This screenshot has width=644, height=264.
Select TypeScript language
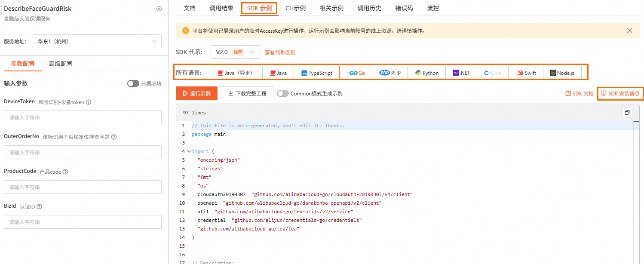click(x=317, y=73)
